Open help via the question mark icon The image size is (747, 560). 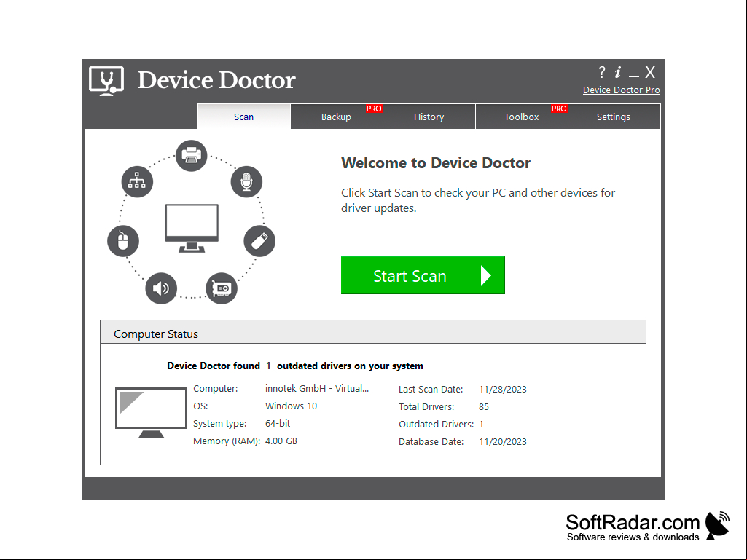coord(602,72)
